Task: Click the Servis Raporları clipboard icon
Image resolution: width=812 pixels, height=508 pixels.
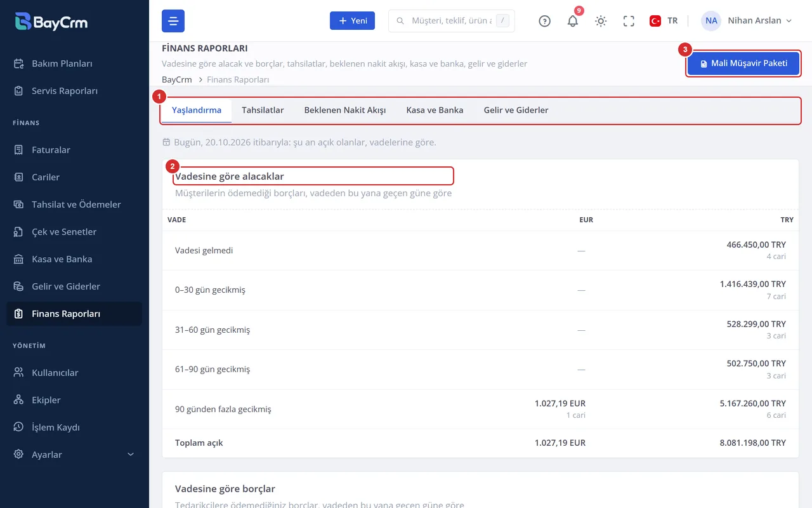Action: click(19, 91)
